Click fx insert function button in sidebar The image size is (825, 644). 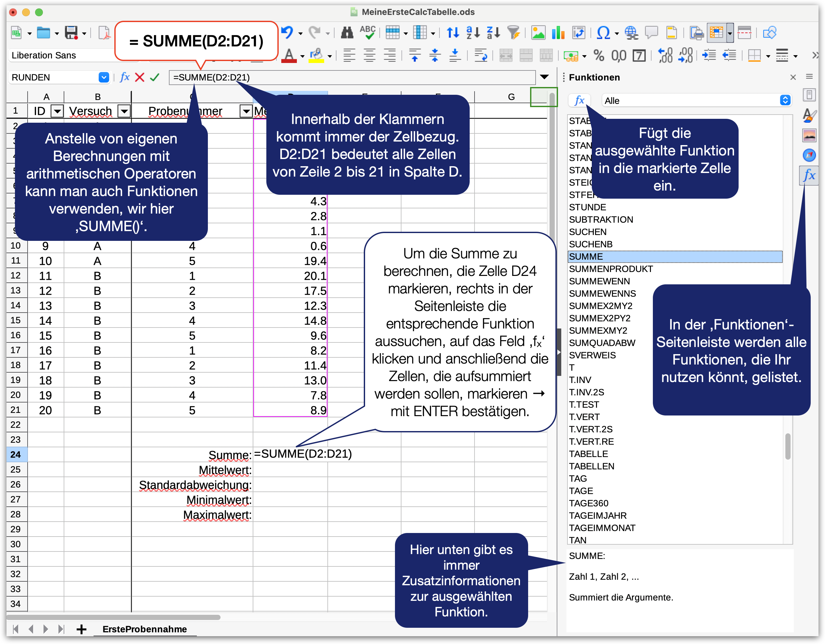(579, 100)
